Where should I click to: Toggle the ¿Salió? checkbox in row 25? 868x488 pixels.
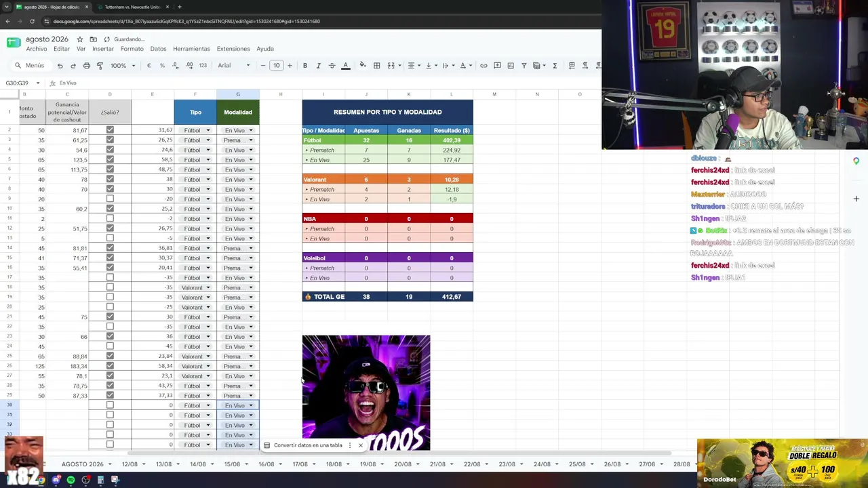point(110,357)
